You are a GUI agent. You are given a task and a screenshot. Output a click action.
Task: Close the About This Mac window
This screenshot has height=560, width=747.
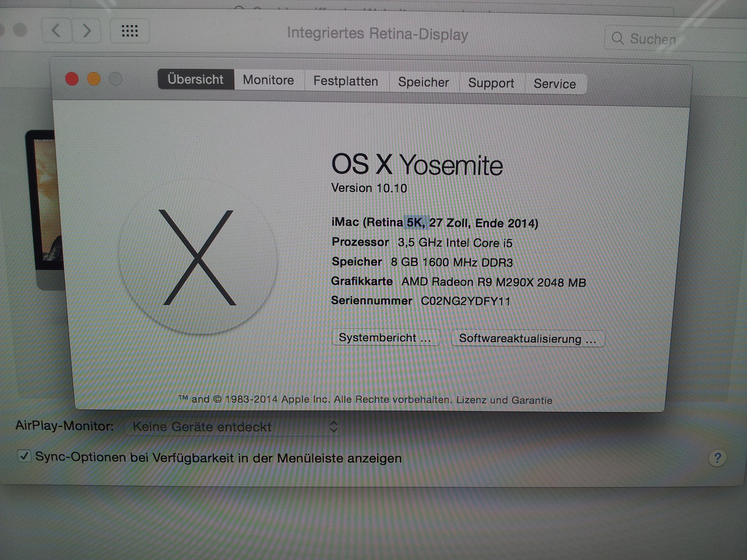(x=71, y=79)
